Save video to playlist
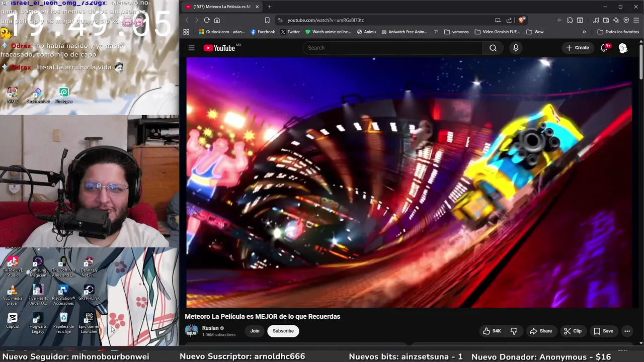Image resolution: width=644 pixels, height=362 pixels. pos(603,331)
